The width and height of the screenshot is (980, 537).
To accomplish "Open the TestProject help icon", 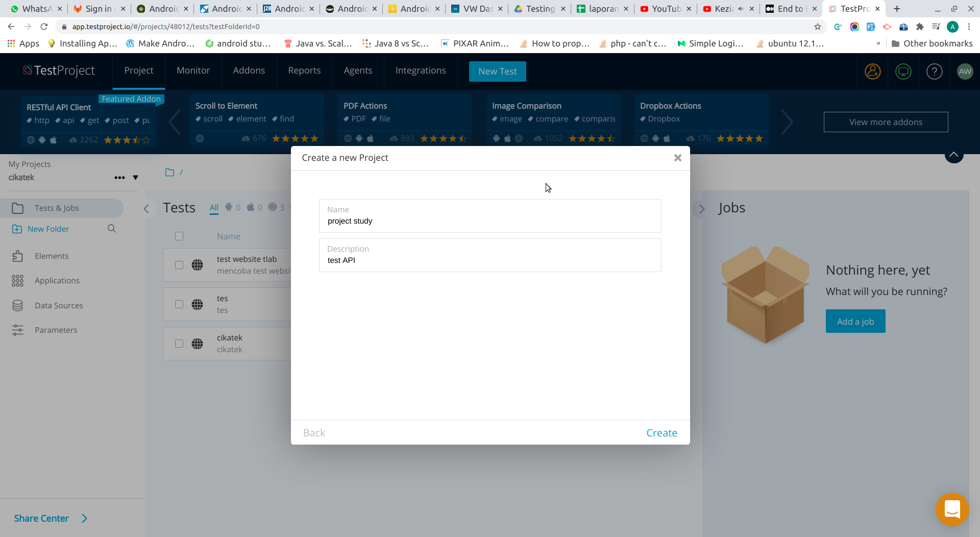I will tap(935, 71).
